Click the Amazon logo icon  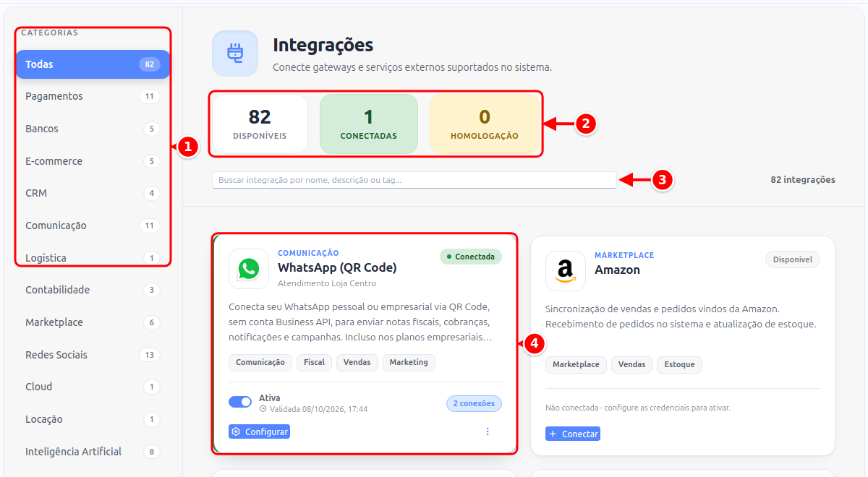pyautogui.click(x=566, y=271)
